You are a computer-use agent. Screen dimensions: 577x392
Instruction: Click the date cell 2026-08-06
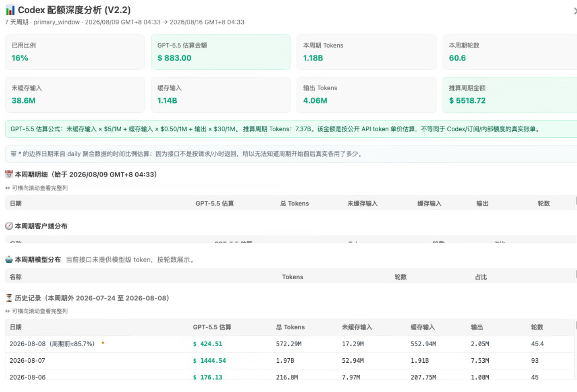click(28, 377)
